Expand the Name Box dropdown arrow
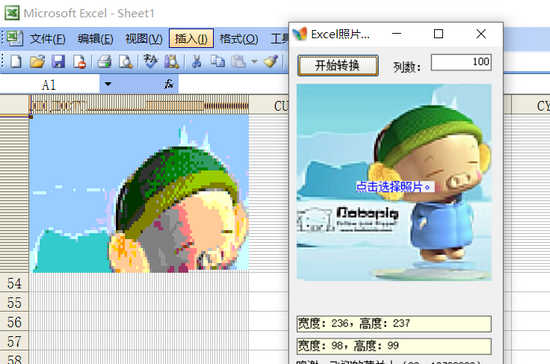 click(x=108, y=84)
